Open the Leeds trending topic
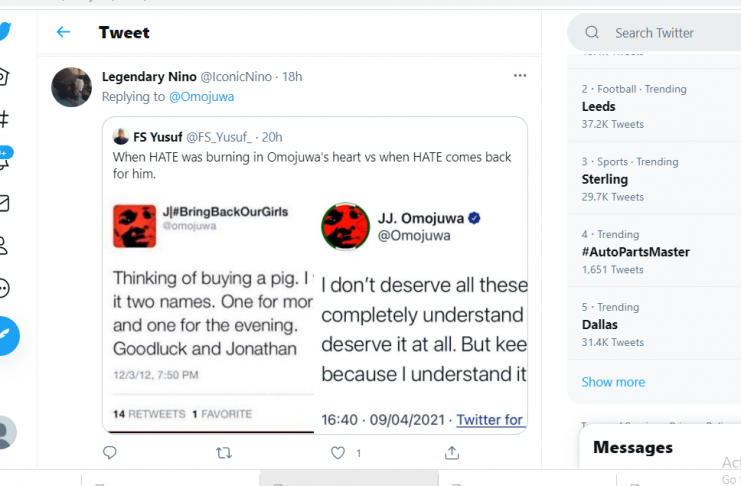Viewport: 741px width, 486px height. [599, 106]
